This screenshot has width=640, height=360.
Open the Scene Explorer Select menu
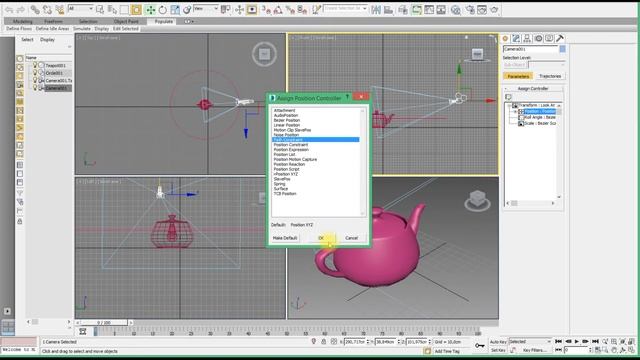[27, 40]
